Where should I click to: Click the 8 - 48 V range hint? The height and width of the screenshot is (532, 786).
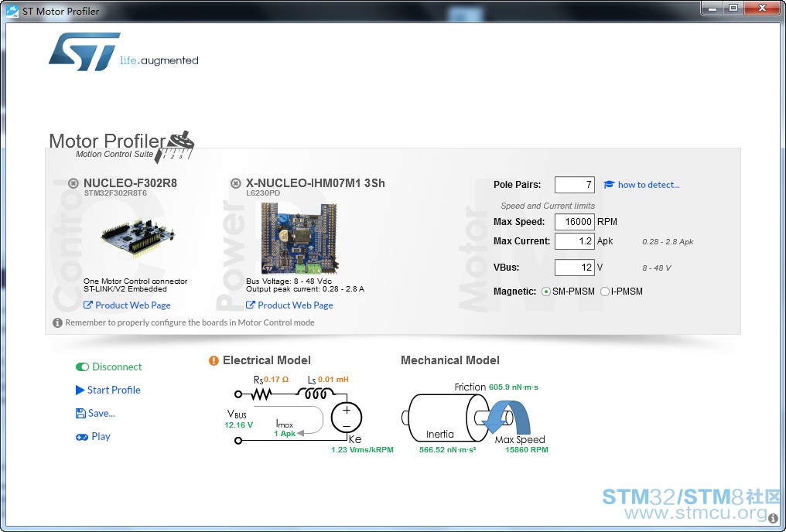(656, 268)
